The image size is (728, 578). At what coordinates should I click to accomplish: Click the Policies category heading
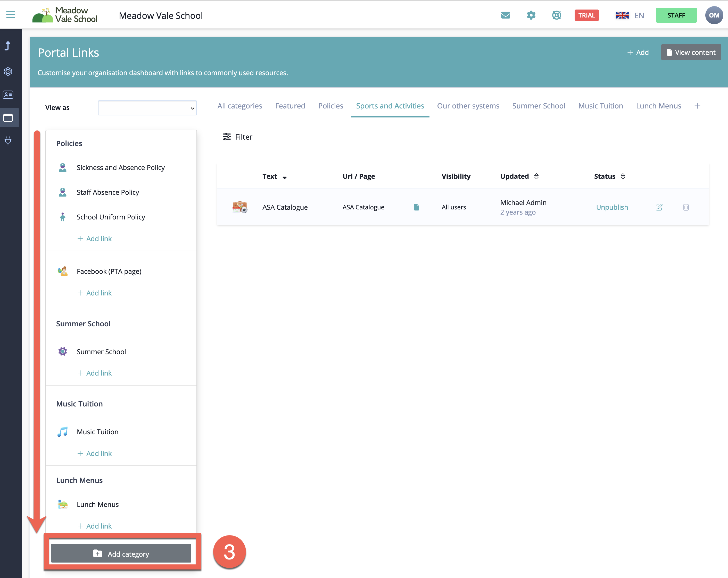pos(69,143)
